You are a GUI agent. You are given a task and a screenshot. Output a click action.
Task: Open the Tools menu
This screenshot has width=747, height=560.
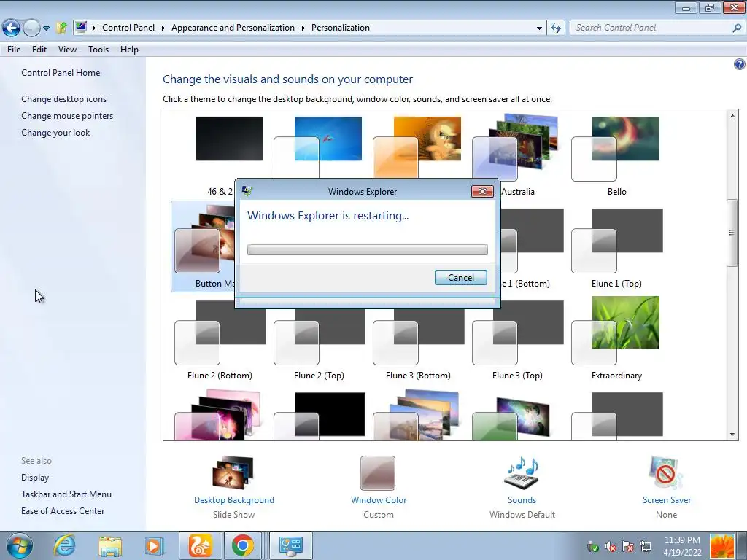98,50
